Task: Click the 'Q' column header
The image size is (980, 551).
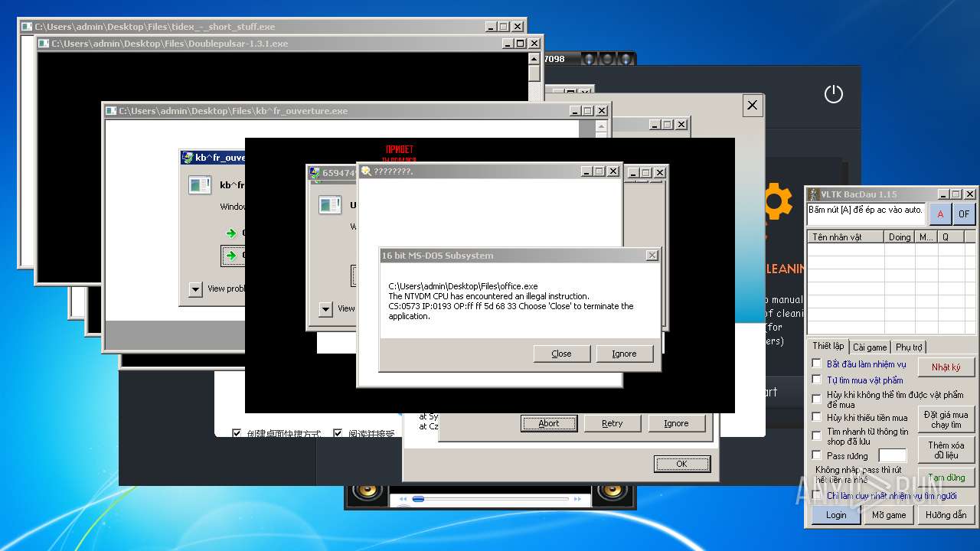Action: [x=949, y=237]
